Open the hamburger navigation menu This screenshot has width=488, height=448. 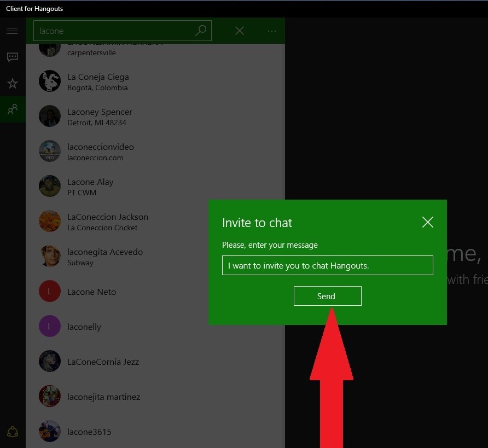point(12,31)
